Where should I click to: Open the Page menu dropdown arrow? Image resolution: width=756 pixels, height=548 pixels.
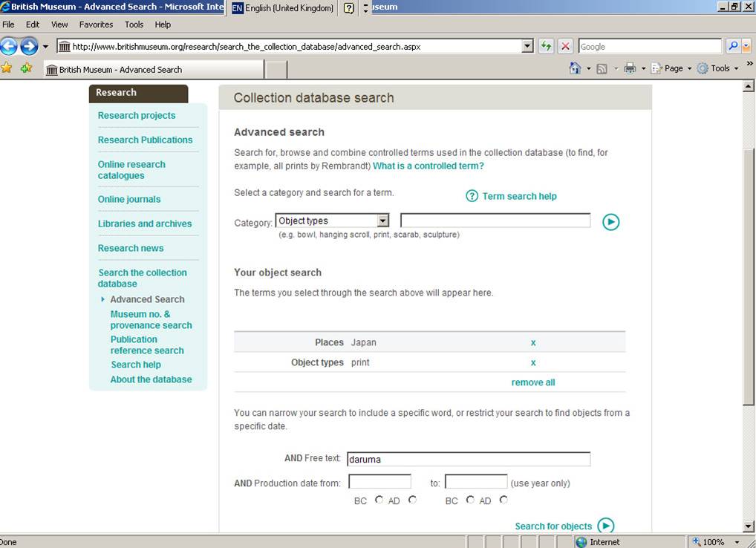pos(689,69)
